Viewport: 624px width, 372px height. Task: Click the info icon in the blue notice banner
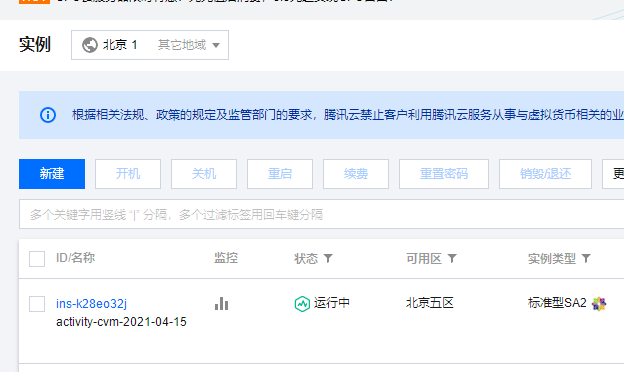pos(48,115)
